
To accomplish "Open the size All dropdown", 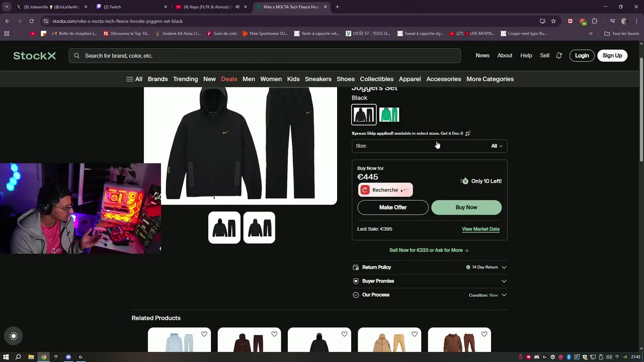I will pos(429,146).
